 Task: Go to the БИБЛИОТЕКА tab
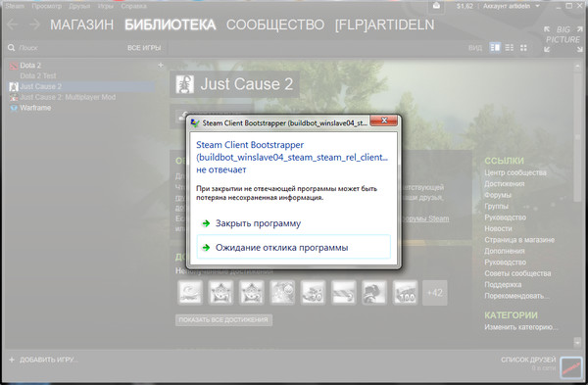pyautogui.click(x=171, y=24)
